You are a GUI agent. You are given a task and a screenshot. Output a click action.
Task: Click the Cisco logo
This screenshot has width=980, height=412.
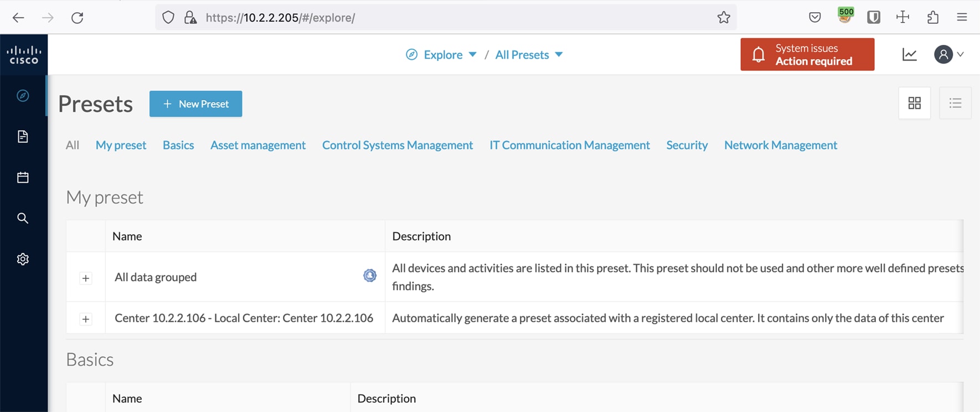coord(24,55)
